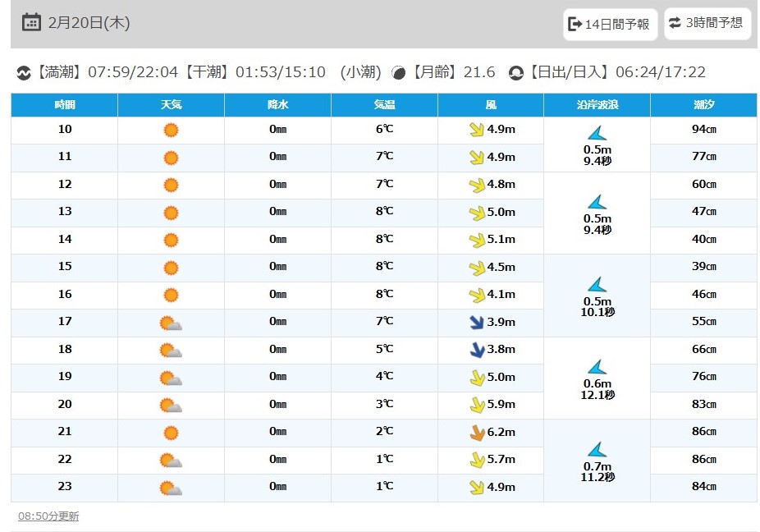Click the moon phase icon before 月齢
The image size is (760, 532).
(x=398, y=73)
